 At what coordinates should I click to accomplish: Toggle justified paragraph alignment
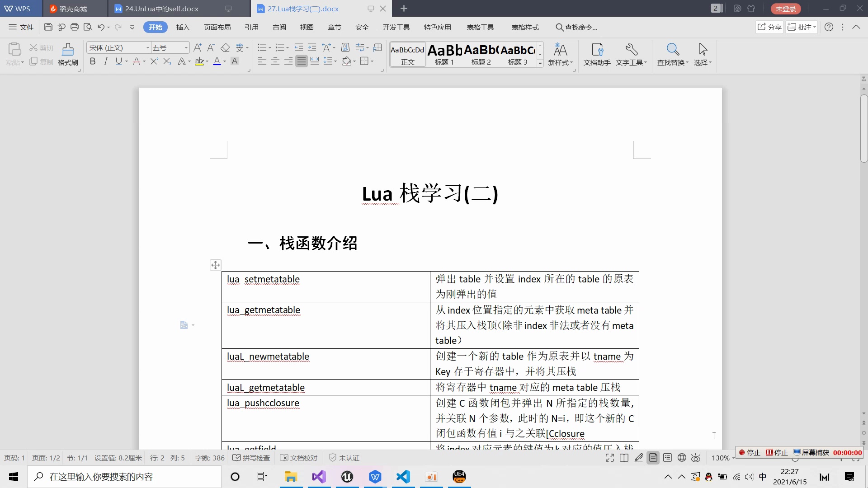tap(302, 61)
